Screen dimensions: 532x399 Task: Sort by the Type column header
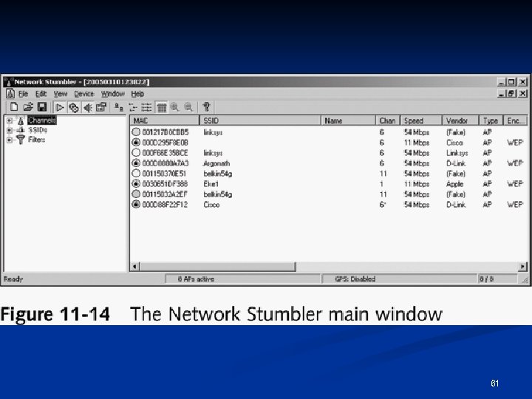(491, 120)
